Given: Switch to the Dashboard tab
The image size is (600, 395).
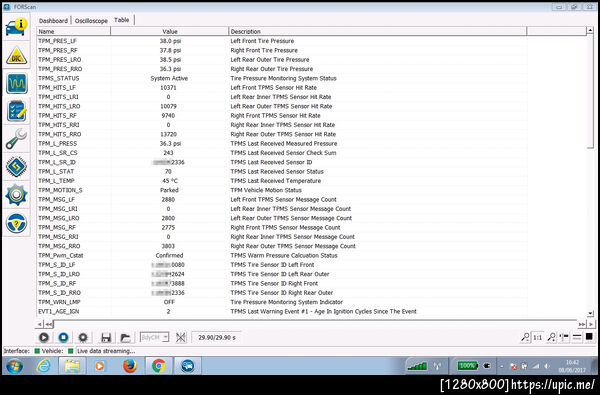Looking at the screenshot, I should (x=53, y=21).
